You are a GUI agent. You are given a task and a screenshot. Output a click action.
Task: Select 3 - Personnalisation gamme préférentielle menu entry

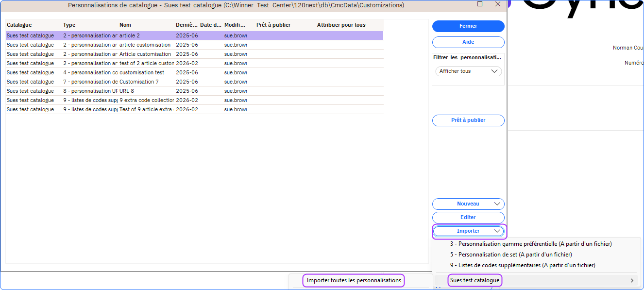530,244
